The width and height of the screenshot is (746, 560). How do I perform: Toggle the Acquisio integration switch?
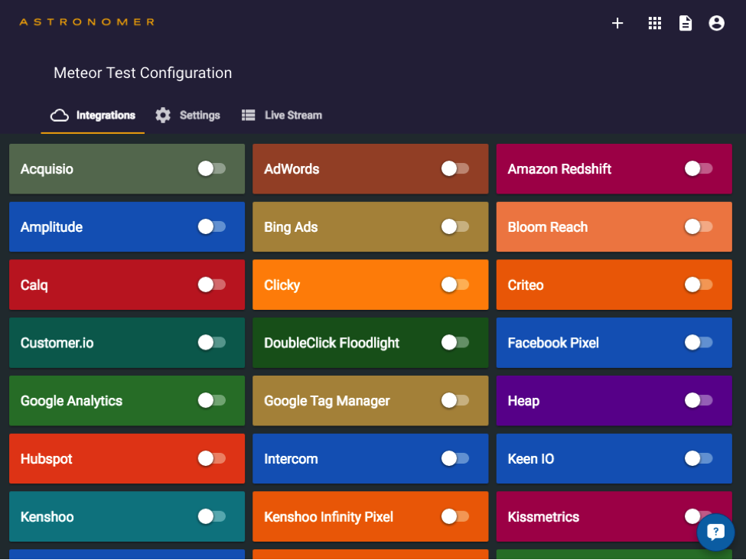point(212,168)
